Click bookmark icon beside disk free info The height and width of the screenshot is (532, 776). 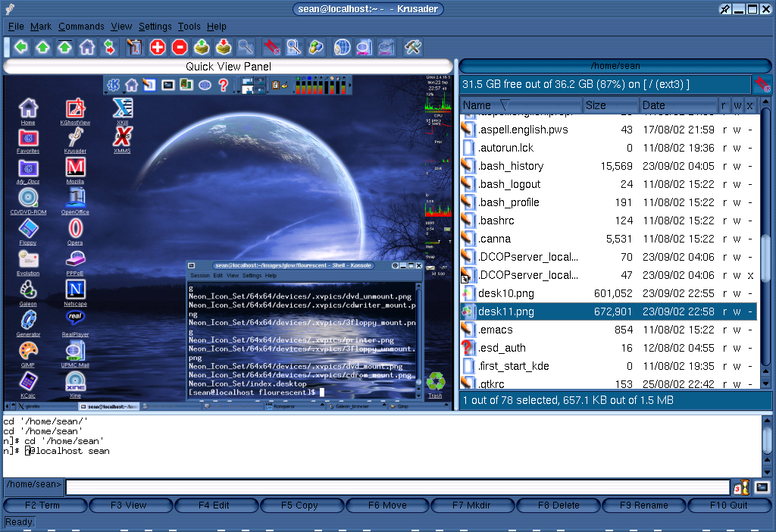coord(762,84)
